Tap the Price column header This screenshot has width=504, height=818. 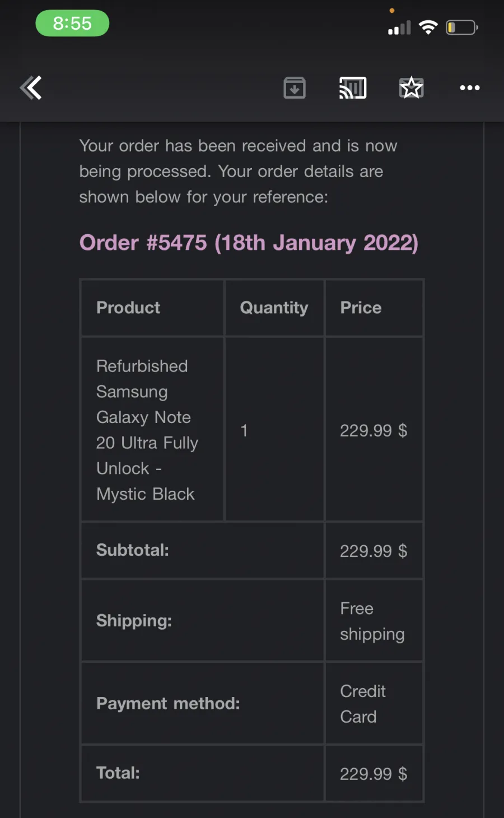tap(361, 308)
